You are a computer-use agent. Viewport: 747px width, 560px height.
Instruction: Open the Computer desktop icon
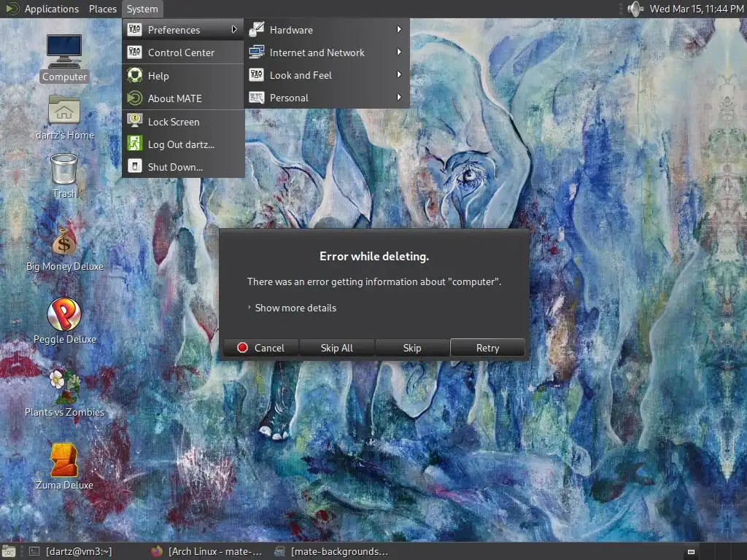click(x=64, y=52)
